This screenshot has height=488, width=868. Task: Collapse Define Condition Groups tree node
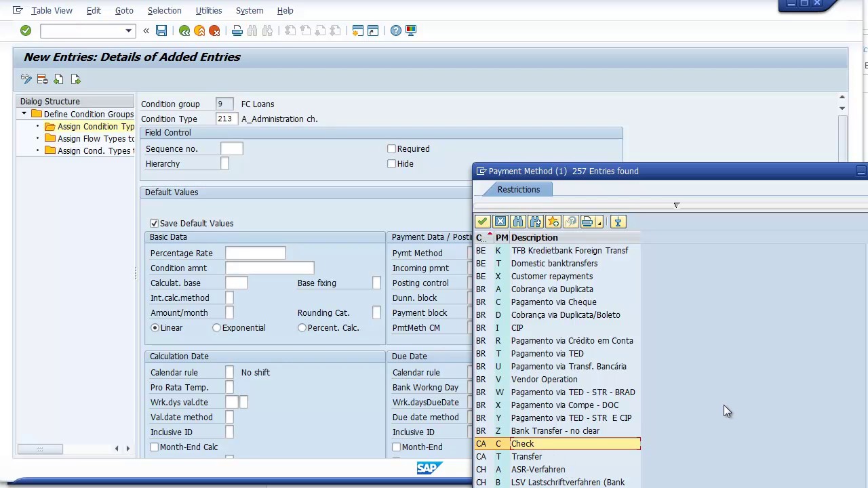[24, 114]
